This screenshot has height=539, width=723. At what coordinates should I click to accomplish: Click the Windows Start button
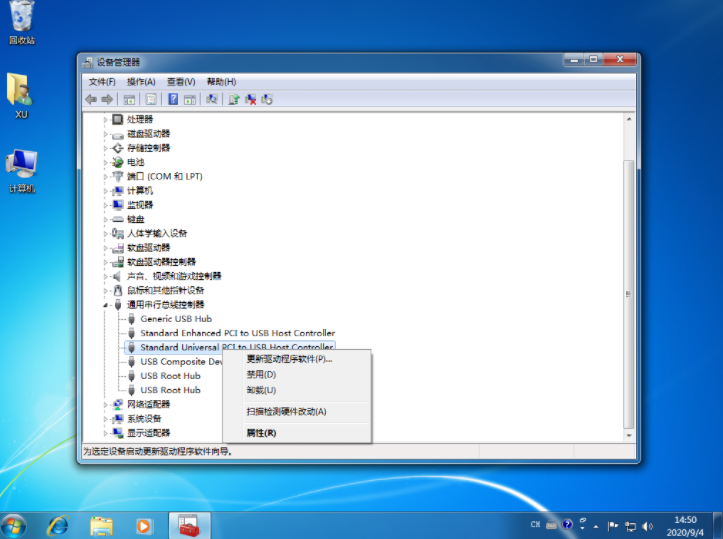(14, 524)
